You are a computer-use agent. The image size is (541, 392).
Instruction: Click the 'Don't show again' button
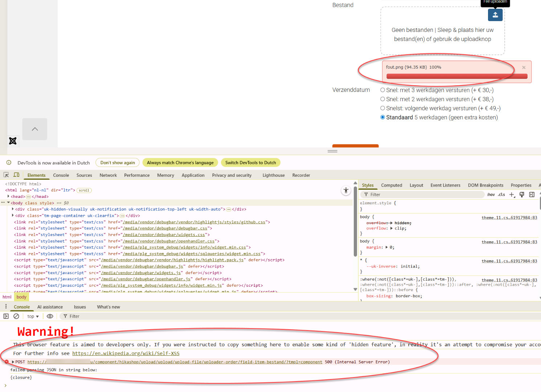118,163
